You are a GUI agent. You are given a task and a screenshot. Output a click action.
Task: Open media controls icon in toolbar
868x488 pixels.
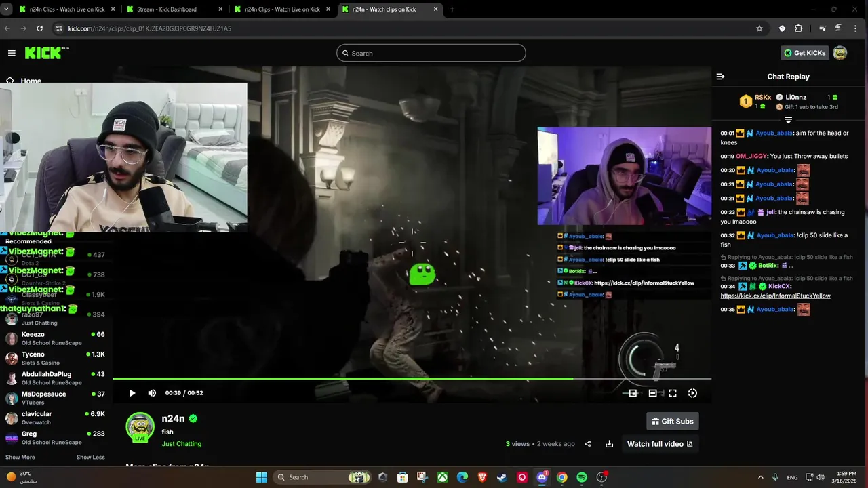[822, 28]
